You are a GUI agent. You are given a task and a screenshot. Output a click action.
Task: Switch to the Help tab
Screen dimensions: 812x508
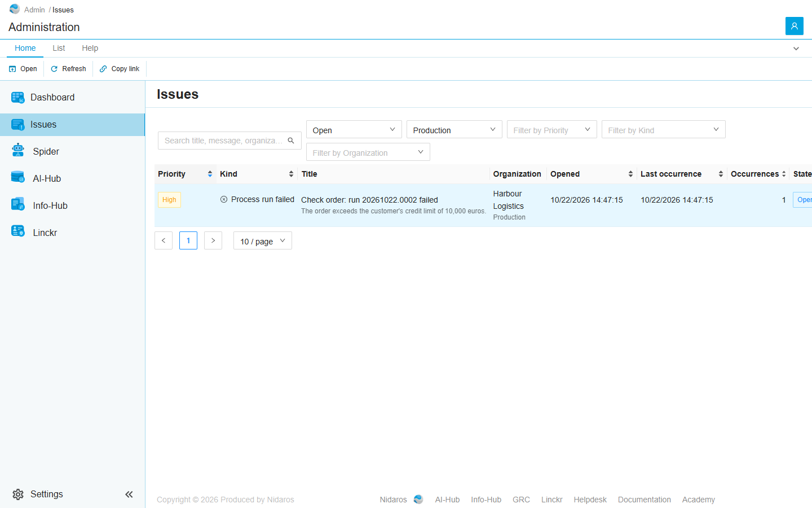coord(90,48)
